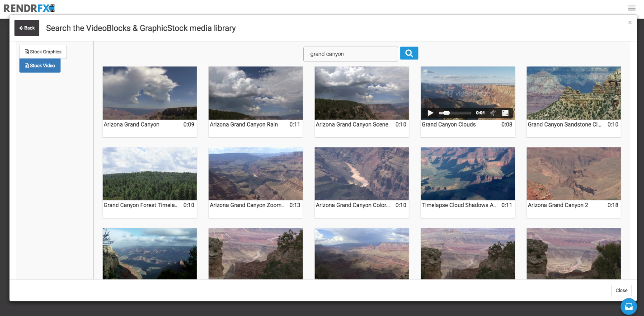Select the Stock Video tab
The image size is (644, 316).
coord(40,66)
